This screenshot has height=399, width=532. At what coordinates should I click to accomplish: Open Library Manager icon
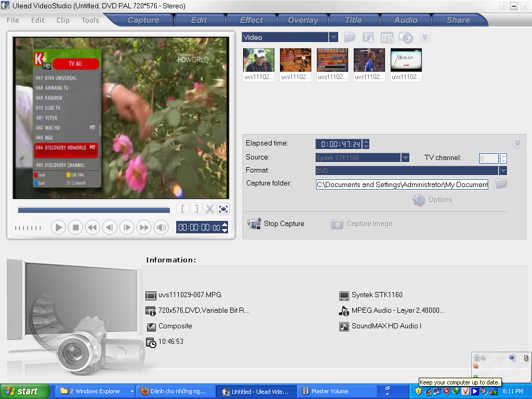[387, 37]
